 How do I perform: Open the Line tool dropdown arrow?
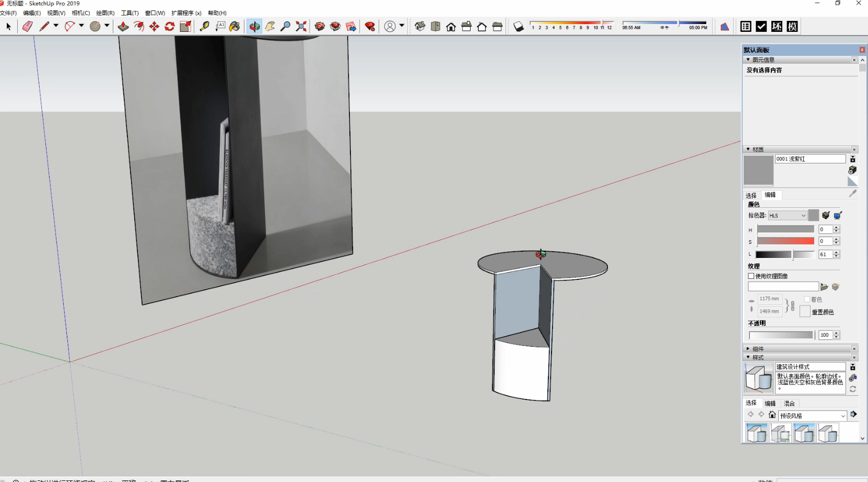(x=56, y=26)
